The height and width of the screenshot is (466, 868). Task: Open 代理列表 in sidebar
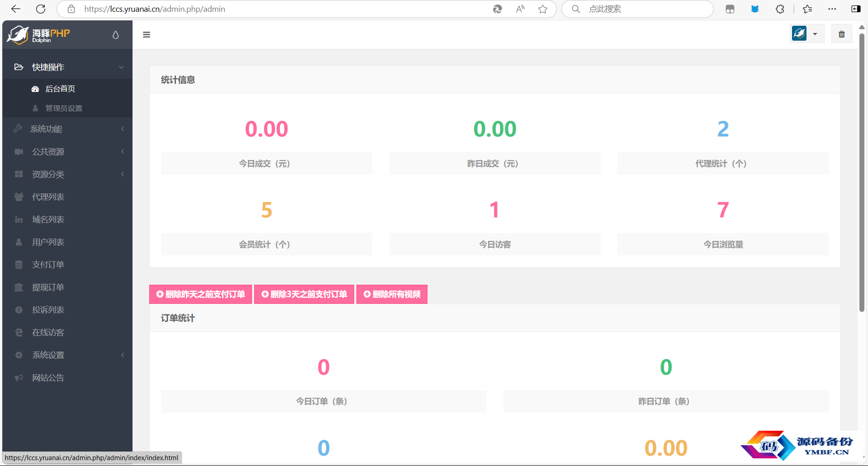pos(67,197)
